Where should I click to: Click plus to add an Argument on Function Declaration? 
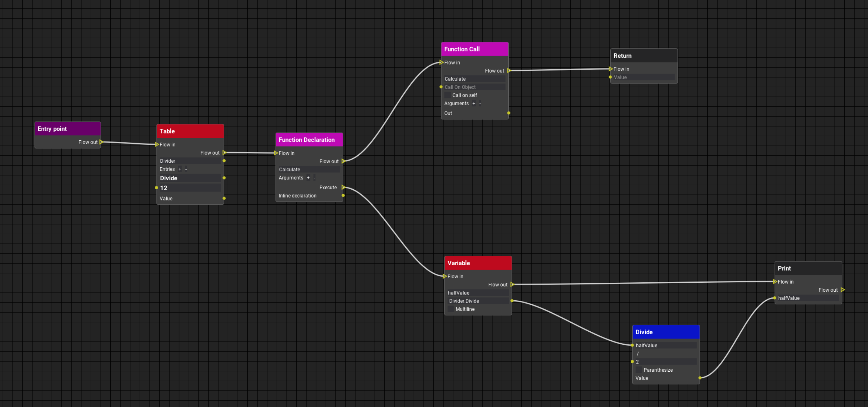pos(308,178)
